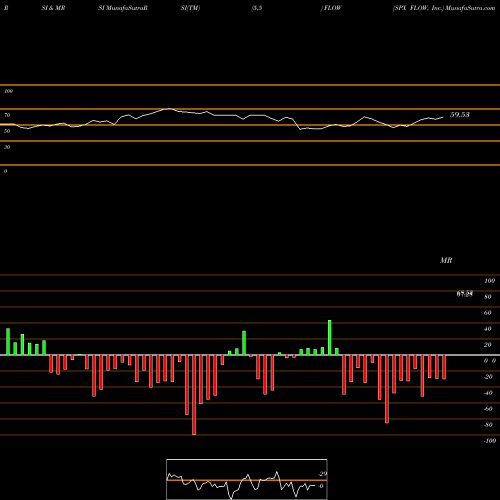Click the longest red bar reaching -100
This screenshot has height=500, width=500.
coord(194,395)
